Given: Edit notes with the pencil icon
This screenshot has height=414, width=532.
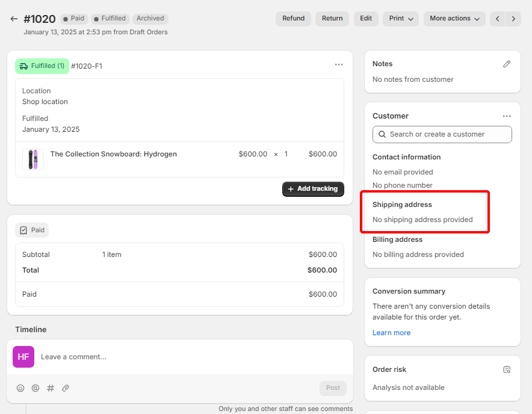Looking at the screenshot, I should pyautogui.click(x=507, y=64).
